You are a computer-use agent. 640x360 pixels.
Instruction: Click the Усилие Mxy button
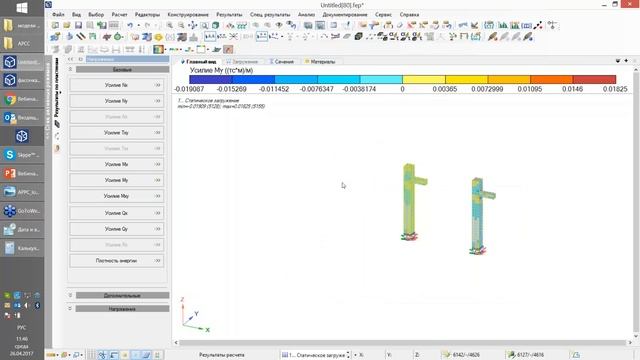pyautogui.click(x=116, y=196)
